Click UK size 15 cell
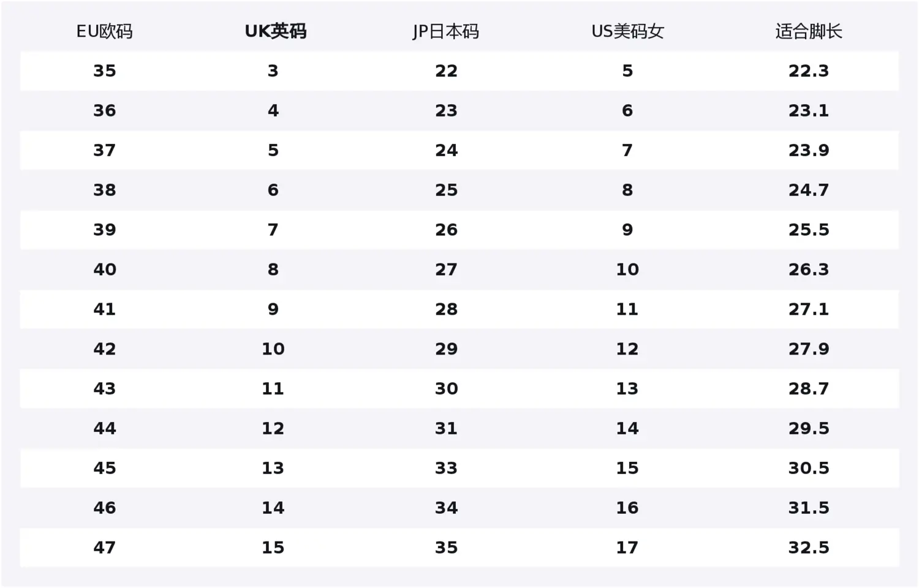 pos(273,548)
